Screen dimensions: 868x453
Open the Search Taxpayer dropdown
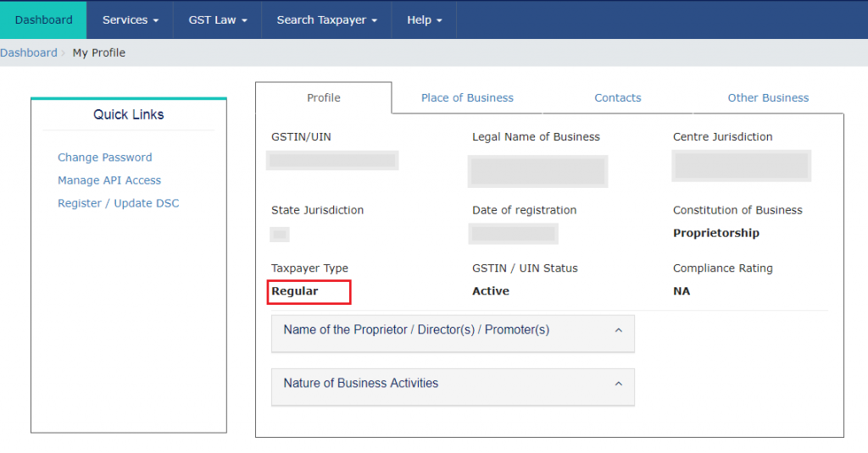pyautogui.click(x=326, y=19)
